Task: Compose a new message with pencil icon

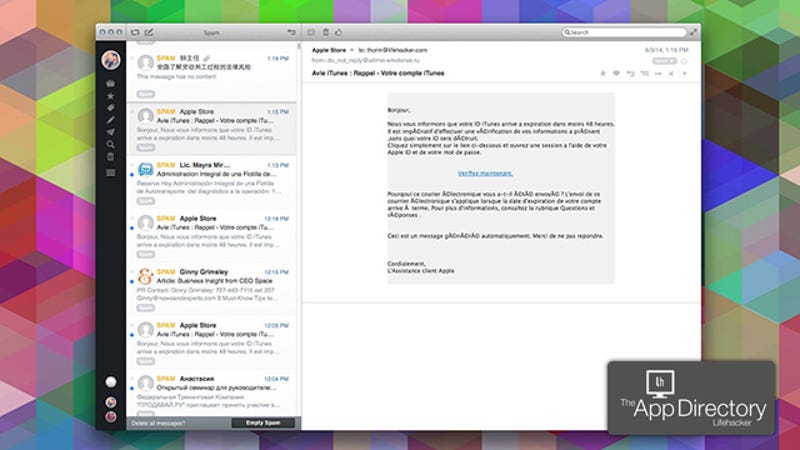Action: pos(149,32)
